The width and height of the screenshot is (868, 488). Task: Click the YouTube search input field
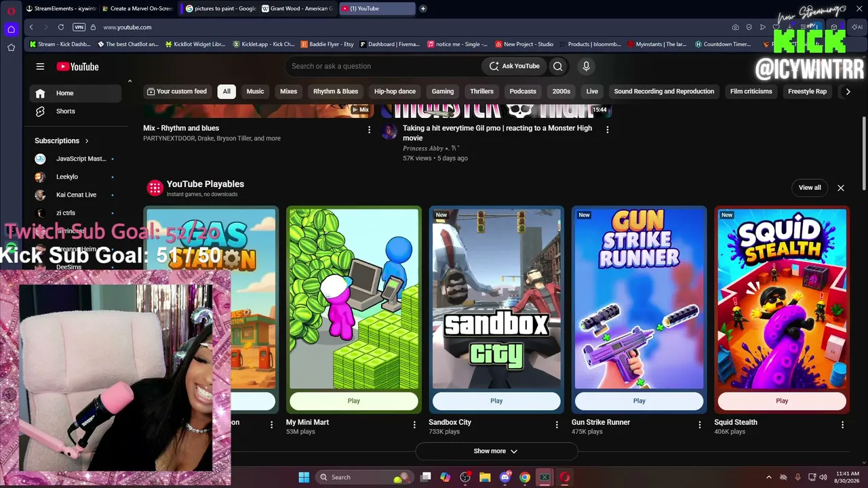383,66
